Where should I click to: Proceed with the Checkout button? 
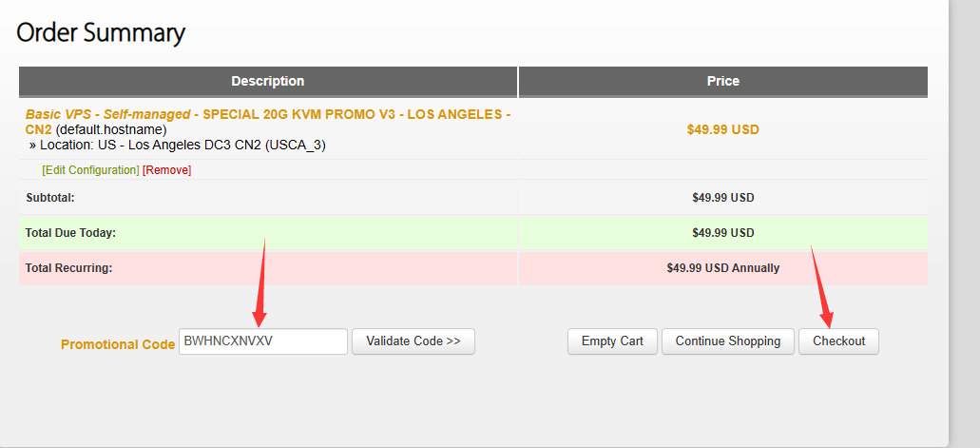(838, 341)
